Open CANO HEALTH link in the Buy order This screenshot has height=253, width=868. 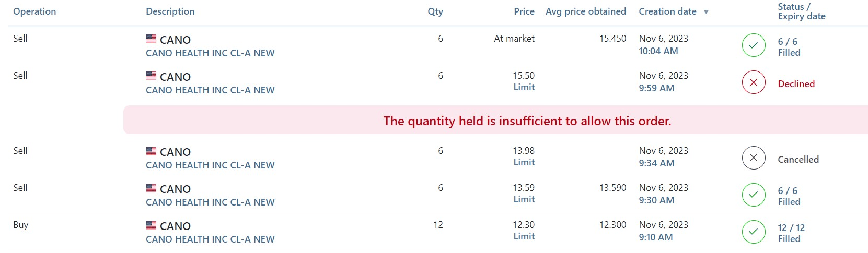[x=210, y=239]
